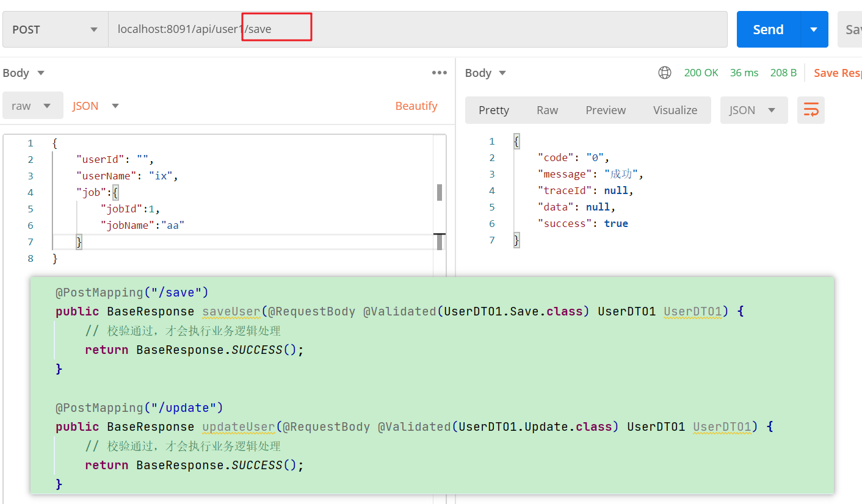Open the request body three-dots options menu
The image size is (862, 504).
[x=440, y=73]
